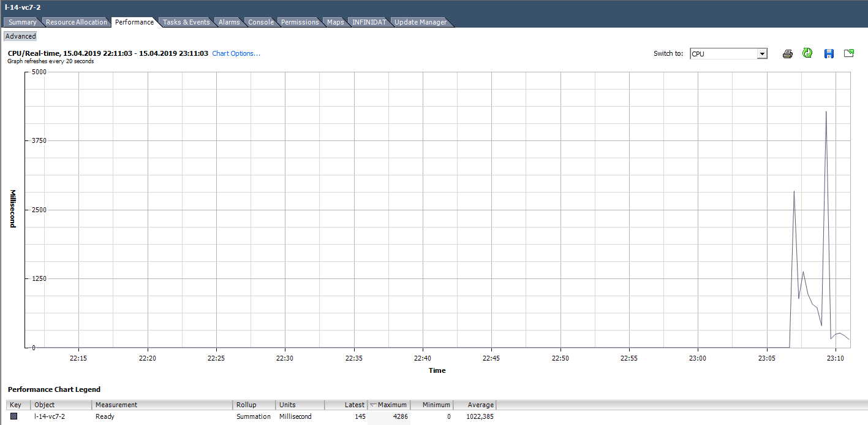Print the performance chart
Image resolution: width=868 pixels, height=425 pixels.
coord(787,53)
